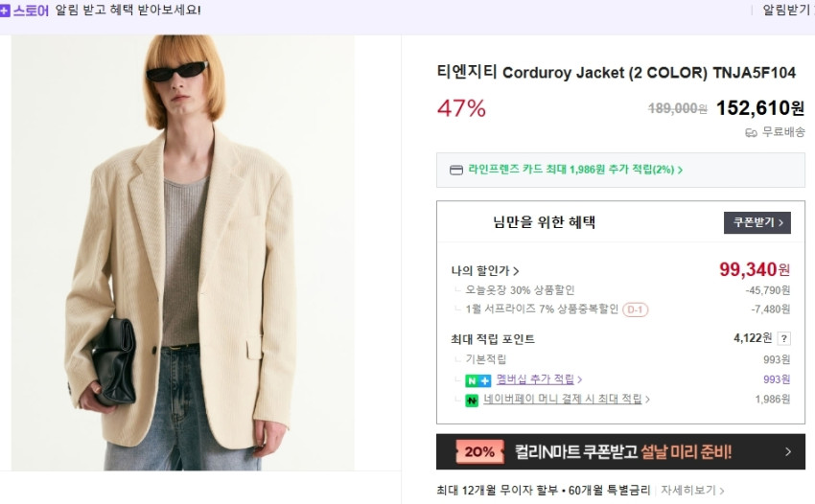The image size is (815, 504).
Task: Click the corduroy jacket product image
Action: coord(183,253)
